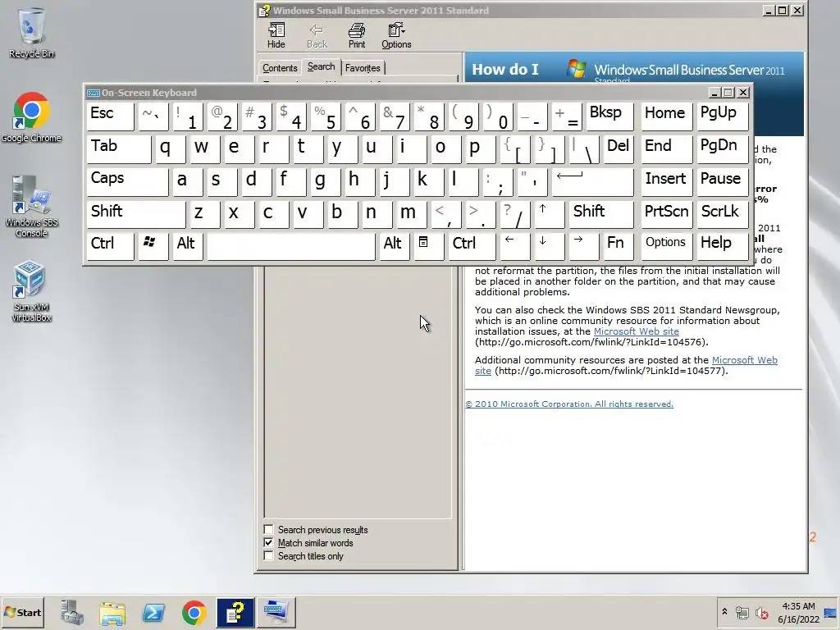Toggle the left Ctrl key on the keyboard
Viewport: 840px width, 630px height.
click(110, 246)
